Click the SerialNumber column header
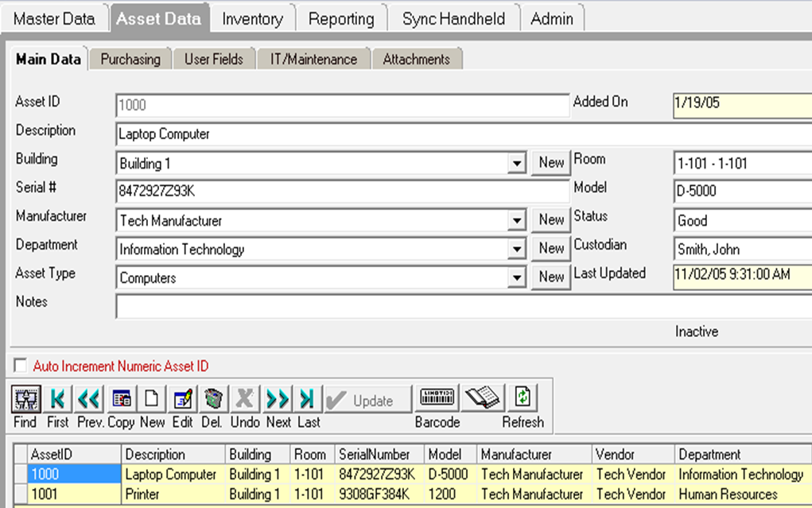 point(379,454)
